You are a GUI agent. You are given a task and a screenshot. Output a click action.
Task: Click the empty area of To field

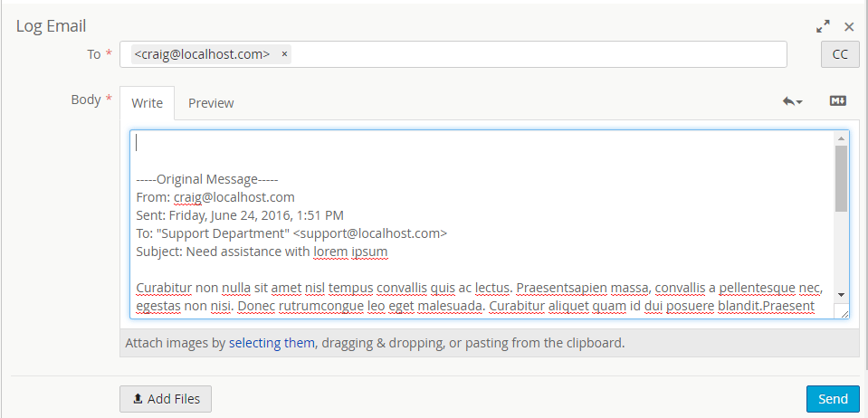(543, 54)
